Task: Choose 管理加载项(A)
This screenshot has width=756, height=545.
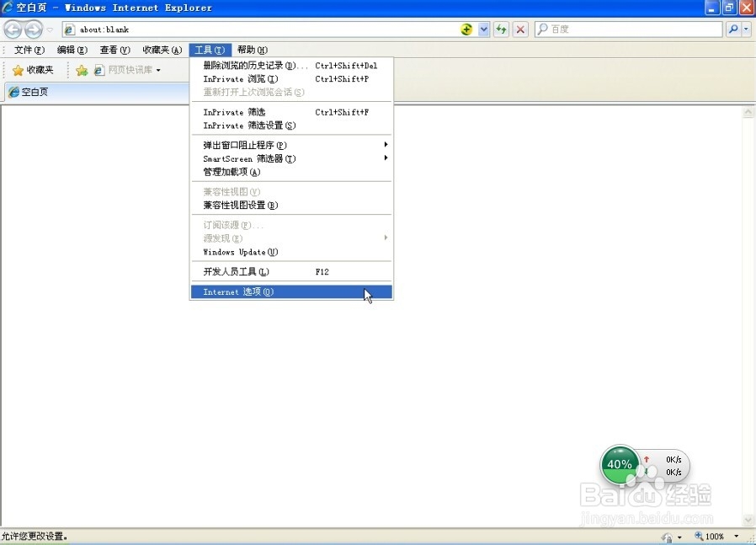Action: point(291,172)
